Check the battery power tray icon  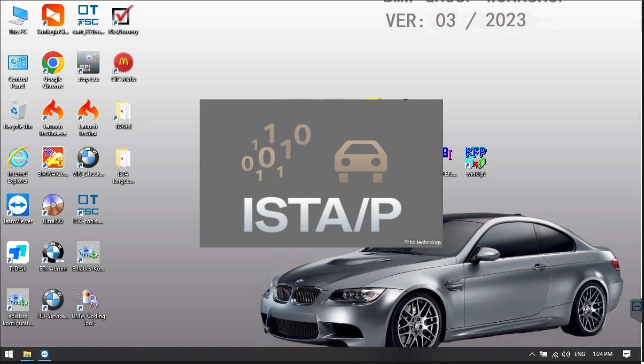[x=543, y=354]
